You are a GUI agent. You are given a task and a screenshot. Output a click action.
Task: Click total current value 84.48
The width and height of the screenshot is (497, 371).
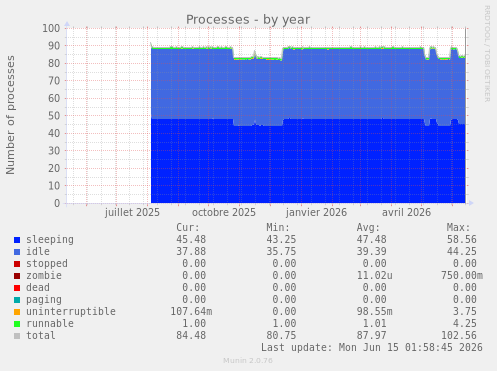pyautogui.click(x=191, y=335)
